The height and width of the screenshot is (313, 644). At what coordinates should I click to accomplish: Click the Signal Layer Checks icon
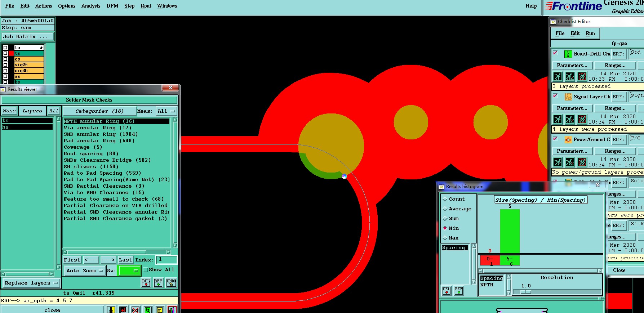(568, 97)
